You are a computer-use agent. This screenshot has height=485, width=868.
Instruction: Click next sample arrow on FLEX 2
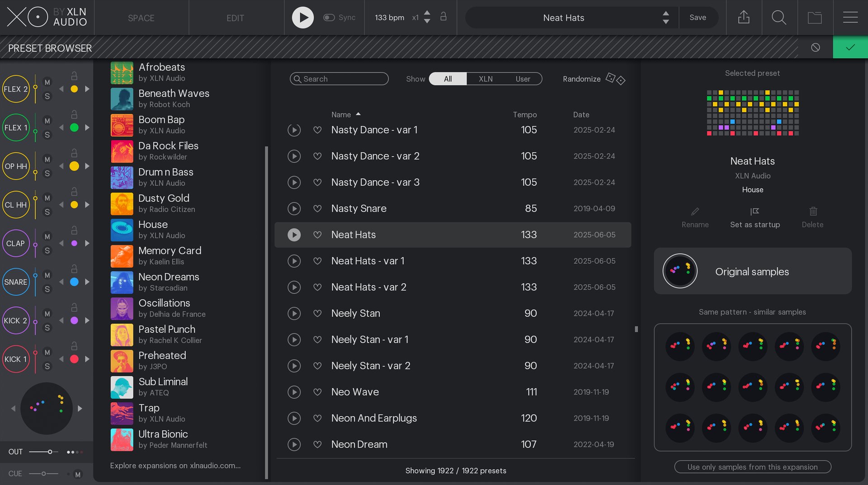point(87,89)
